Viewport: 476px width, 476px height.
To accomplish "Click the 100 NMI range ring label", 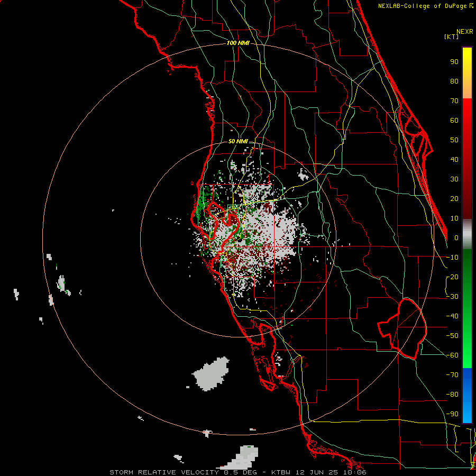I will 238,43.
